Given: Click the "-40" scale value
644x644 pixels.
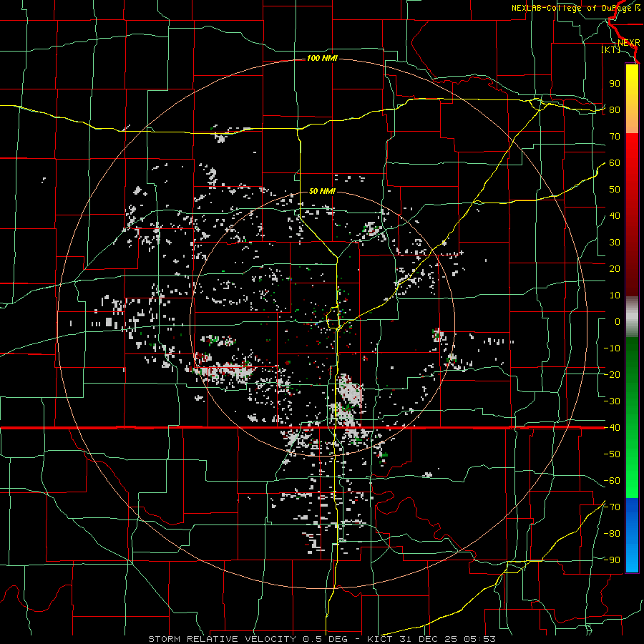Looking at the screenshot, I should click(612, 428).
